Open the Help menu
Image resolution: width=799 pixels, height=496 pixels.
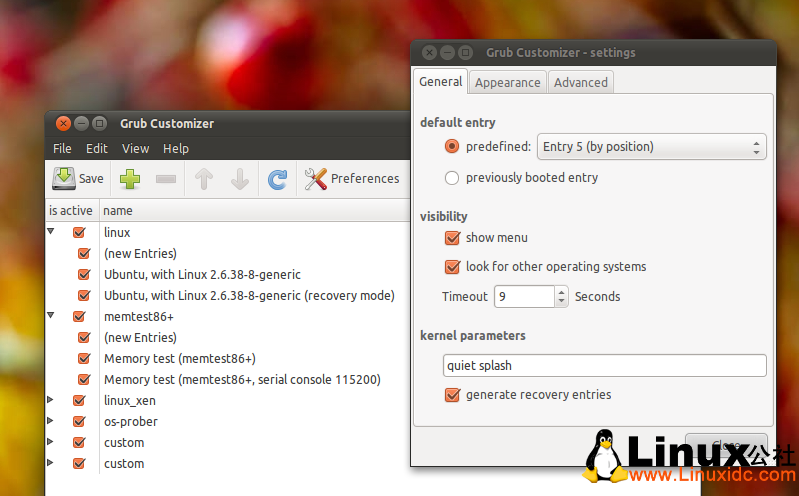[176, 148]
